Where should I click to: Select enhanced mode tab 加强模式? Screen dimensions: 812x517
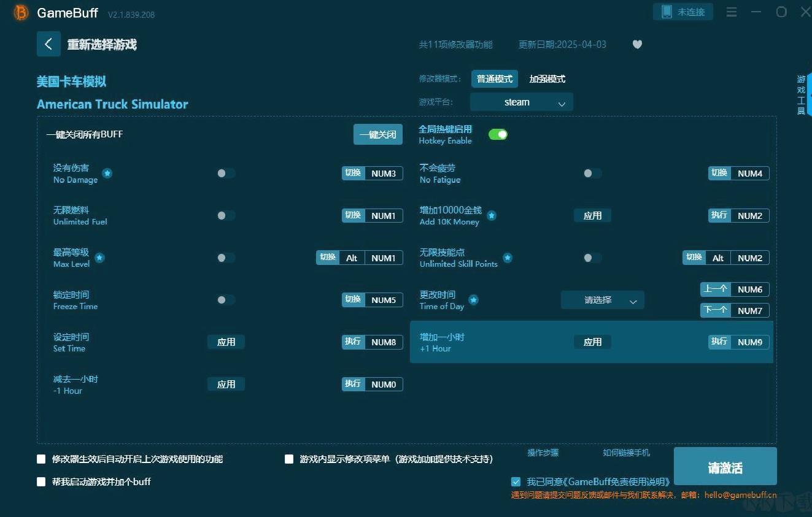(x=547, y=79)
